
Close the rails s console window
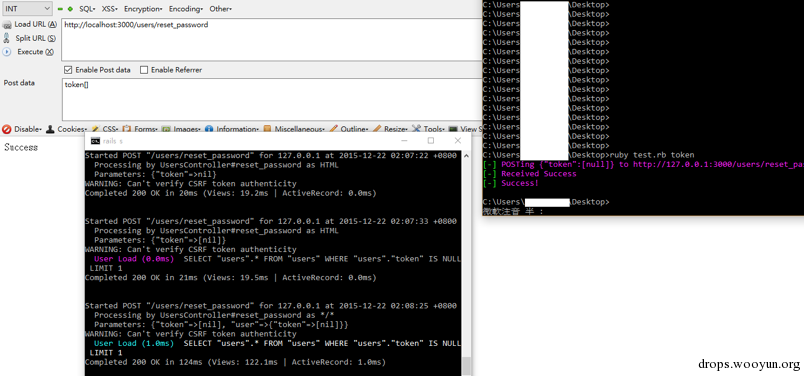[x=457, y=141]
